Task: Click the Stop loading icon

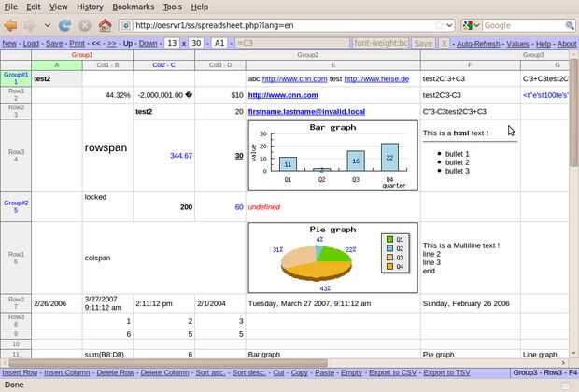Action: click(x=85, y=25)
